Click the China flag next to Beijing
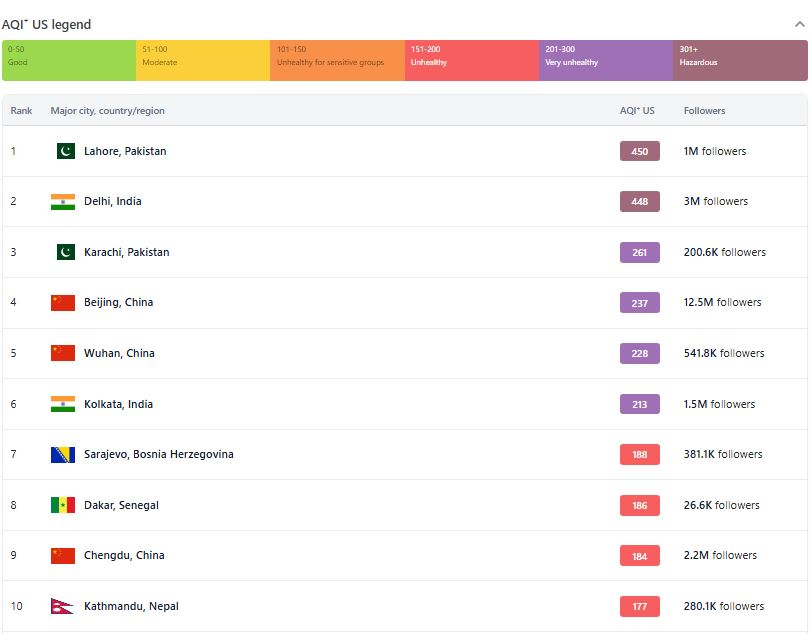 pos(63,303)
